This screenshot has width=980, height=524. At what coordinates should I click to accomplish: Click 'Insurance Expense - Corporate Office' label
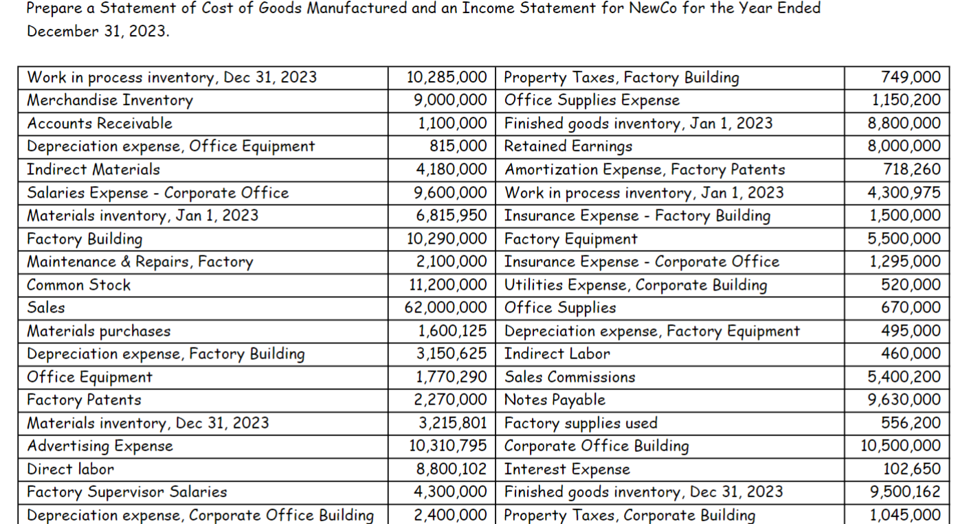tap(642, 262)
